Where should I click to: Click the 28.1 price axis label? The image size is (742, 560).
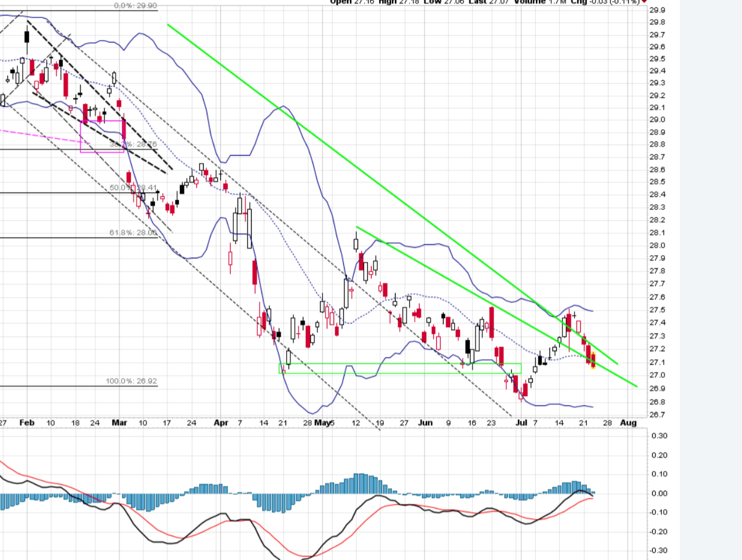point(657,233)
